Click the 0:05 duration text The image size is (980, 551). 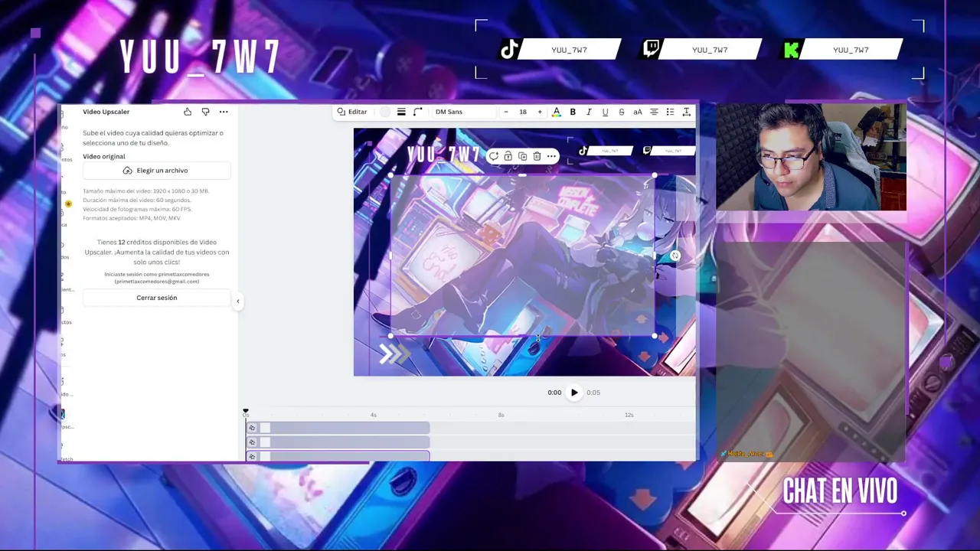pos(593,393)
